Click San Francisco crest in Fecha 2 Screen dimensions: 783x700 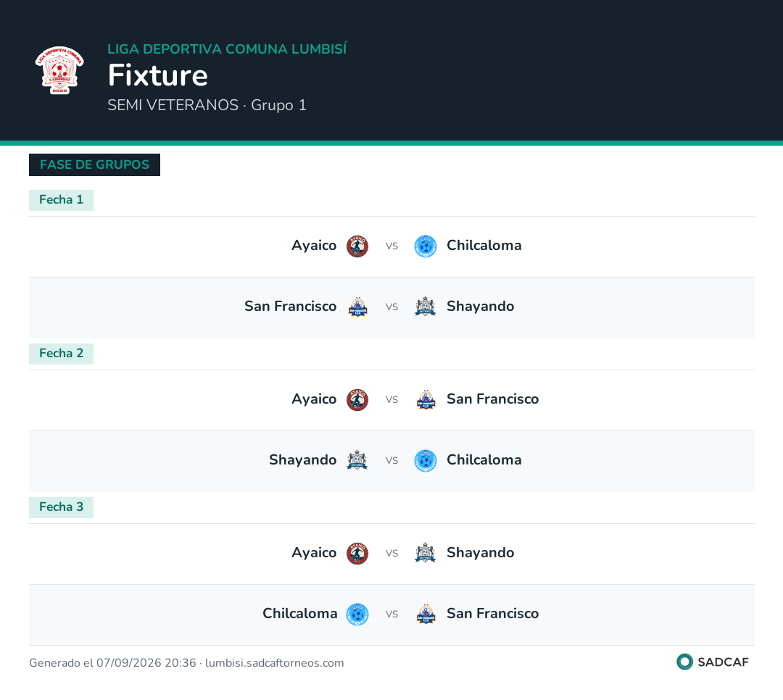(x=426, y=400)
